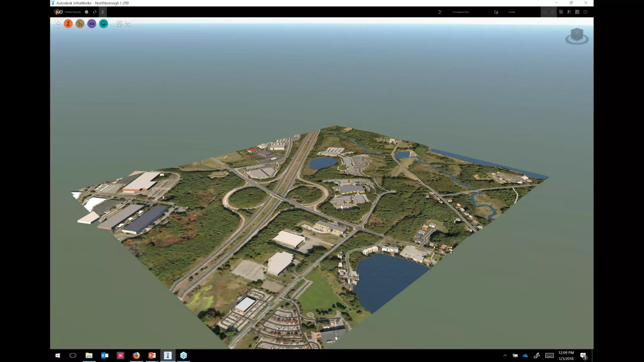Open the Action Center notifications icon
This screenshot has height=362, width=644.
point(584,356)
